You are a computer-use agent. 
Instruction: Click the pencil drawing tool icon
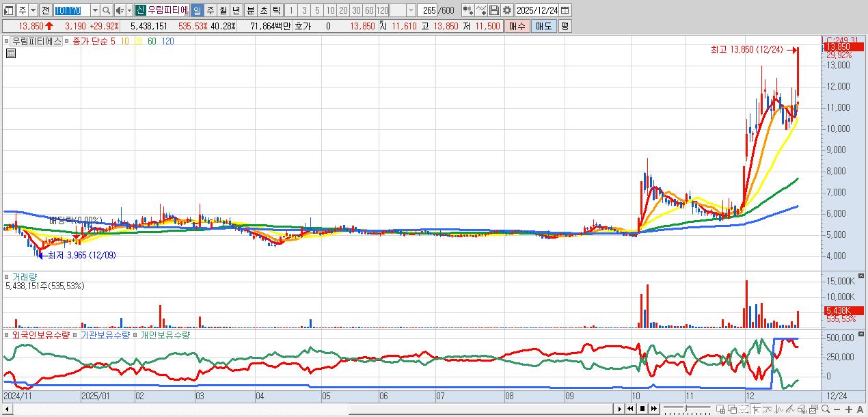point(791,409)
